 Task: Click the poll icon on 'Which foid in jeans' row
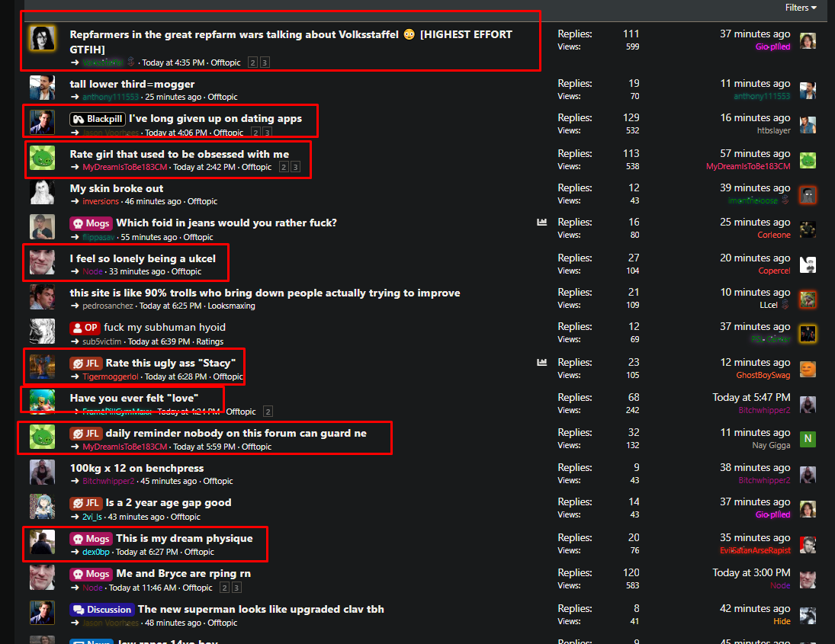[541, 223]
